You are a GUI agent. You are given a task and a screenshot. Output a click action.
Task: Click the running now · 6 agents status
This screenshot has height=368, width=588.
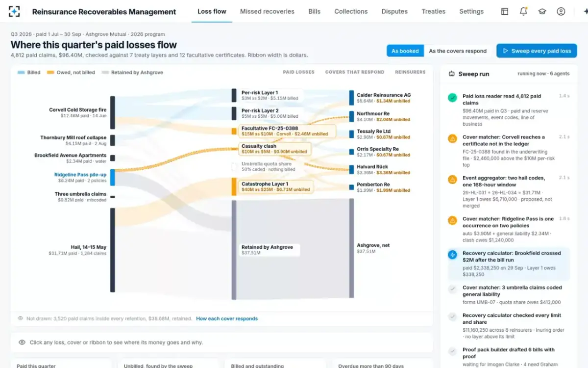point(543,74)
